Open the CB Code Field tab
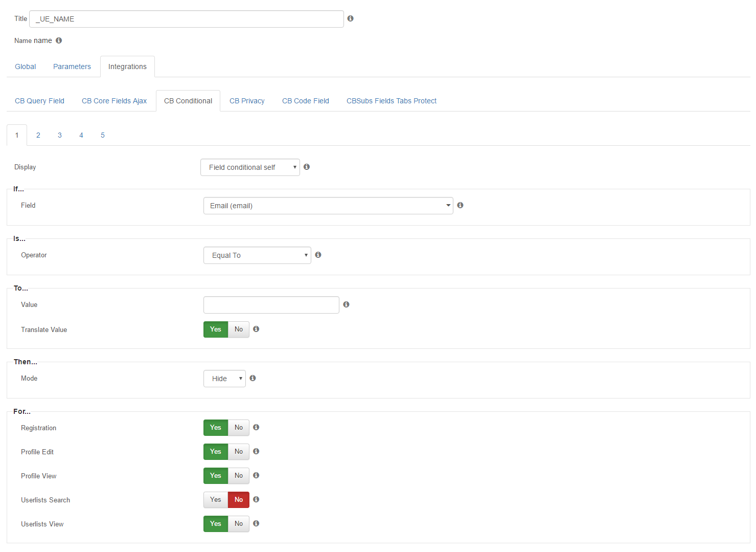 click(306, 101)
